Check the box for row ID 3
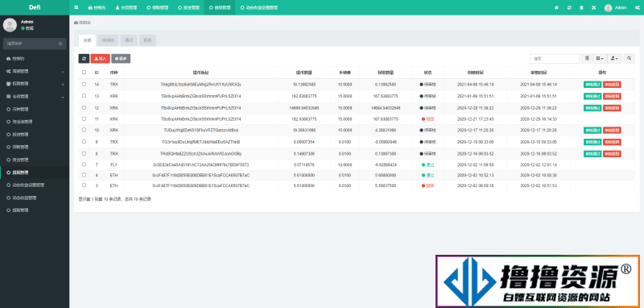 pyautogui.click(x=85, y=185)
